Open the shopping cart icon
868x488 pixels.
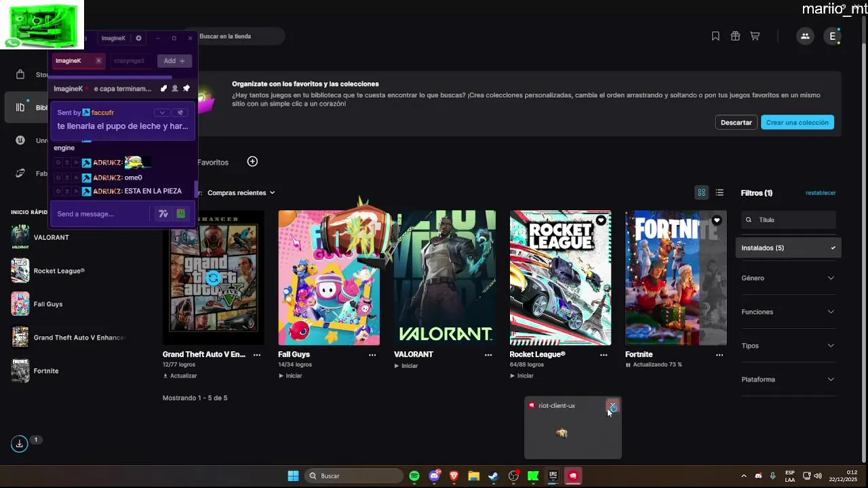755,36
